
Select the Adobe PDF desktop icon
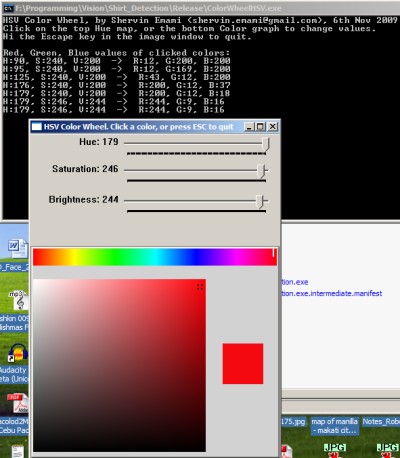pos(19,403)
